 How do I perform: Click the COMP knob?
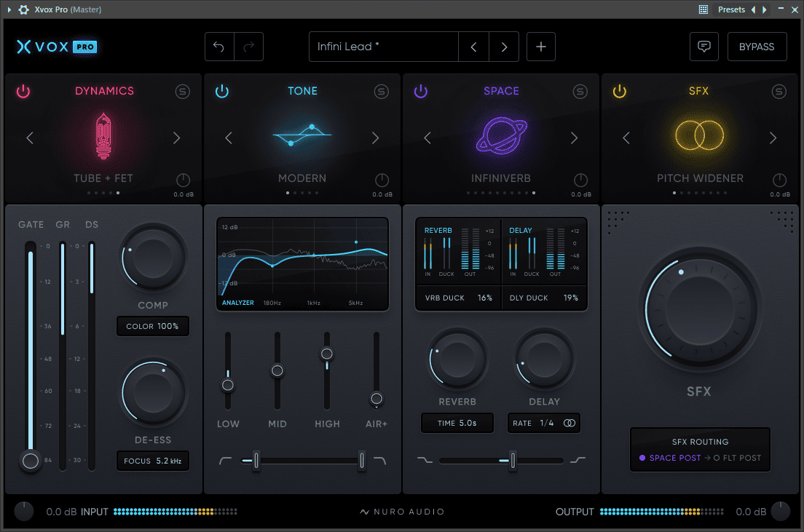tap(153, 258)
